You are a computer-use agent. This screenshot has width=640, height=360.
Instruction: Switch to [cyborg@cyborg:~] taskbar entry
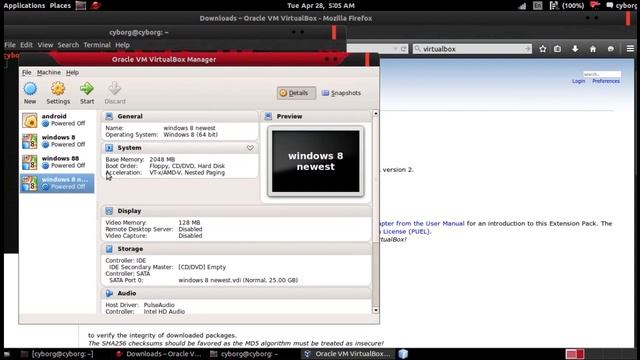pyautogui.click(x=57, y=354)
